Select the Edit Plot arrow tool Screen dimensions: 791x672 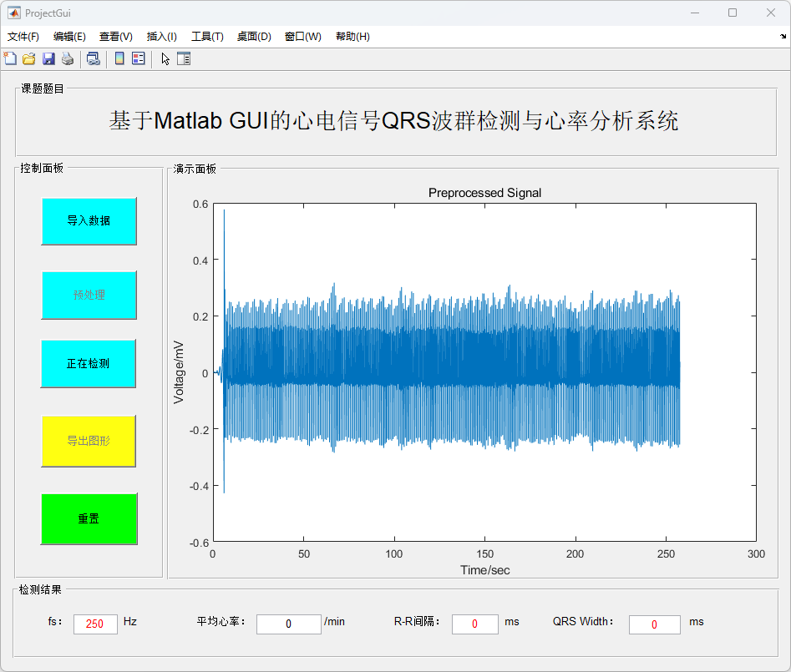pyautogui.click(x=165, y=58)
